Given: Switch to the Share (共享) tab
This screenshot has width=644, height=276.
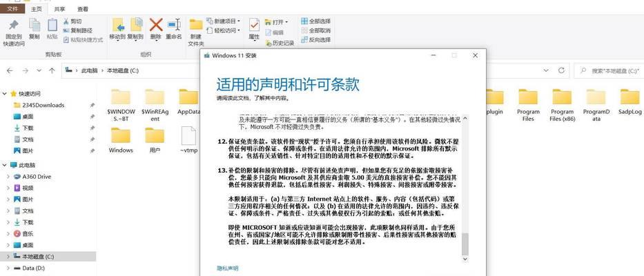Looking at the screenshot, I should [x=59, y=9].
